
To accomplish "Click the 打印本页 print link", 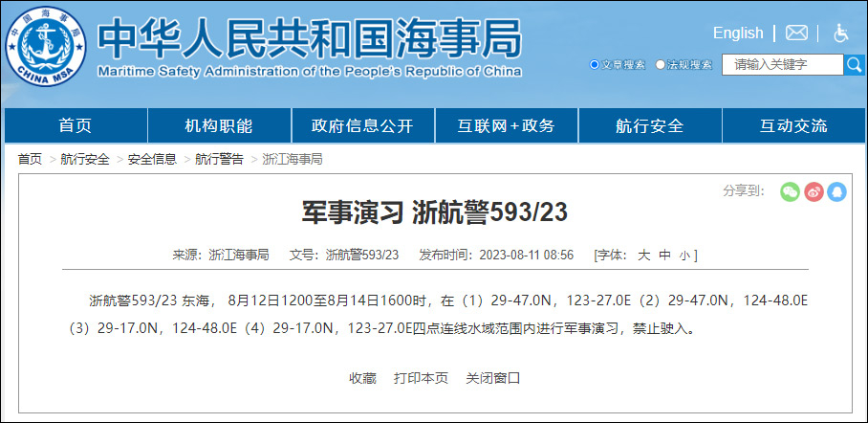I will pyautogui.click(x=421, y=378).
